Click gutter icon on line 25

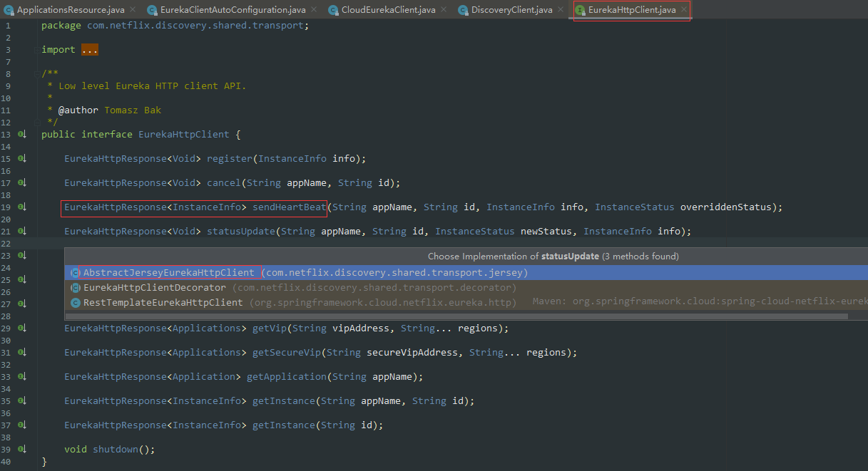coord(22,279)
